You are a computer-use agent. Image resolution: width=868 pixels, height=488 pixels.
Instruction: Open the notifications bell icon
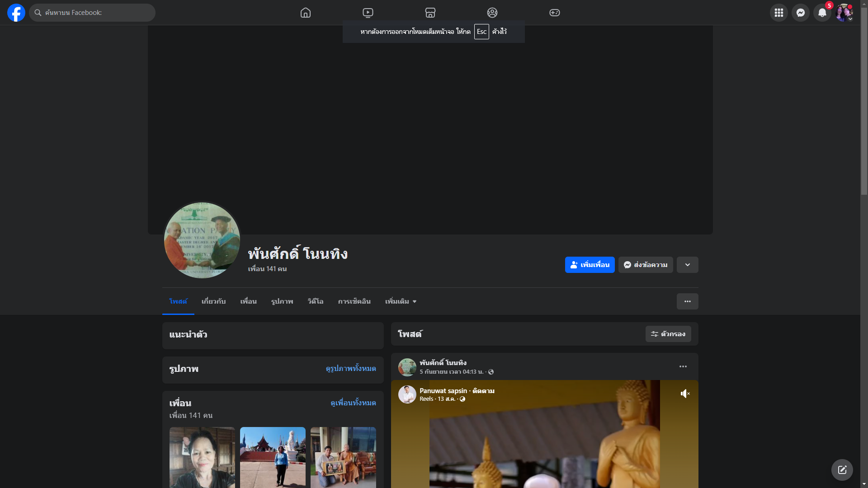coord(822,13)
